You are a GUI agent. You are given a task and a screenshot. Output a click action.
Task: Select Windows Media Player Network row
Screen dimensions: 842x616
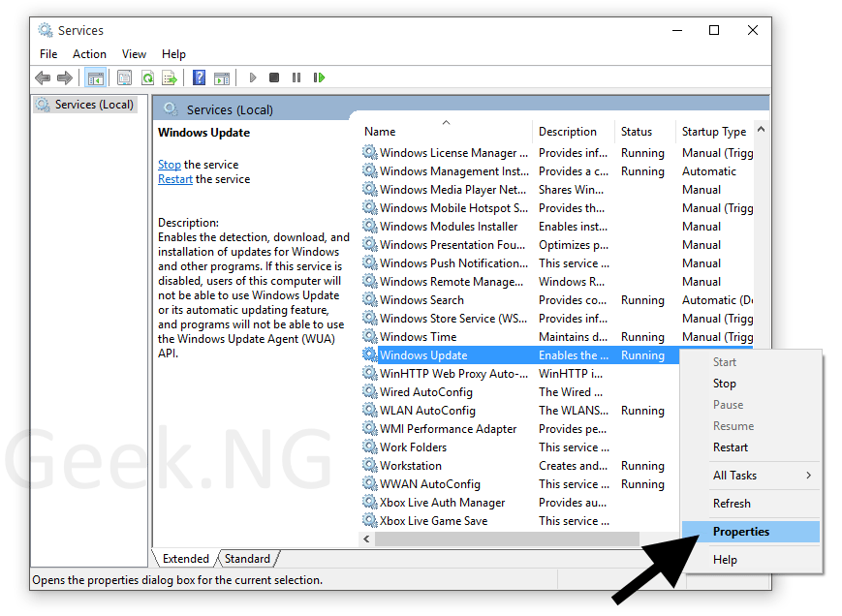(557, 190)
